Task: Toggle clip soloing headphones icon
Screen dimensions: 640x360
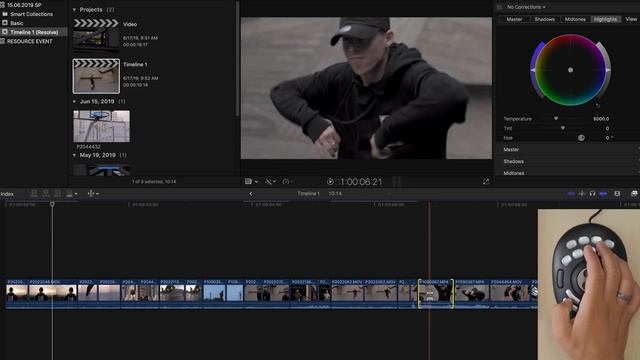Action: click(592, 193)
